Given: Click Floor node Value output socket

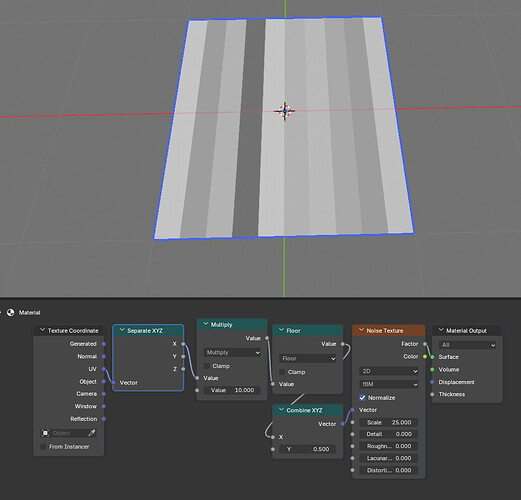Looking at the screenshot, I should coord(343,344).
